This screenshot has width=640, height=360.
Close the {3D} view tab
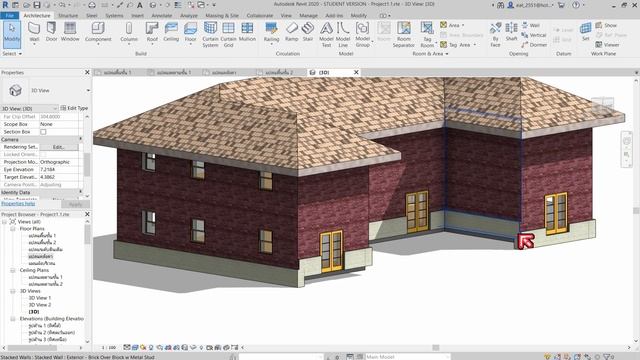tap(356, 72)
